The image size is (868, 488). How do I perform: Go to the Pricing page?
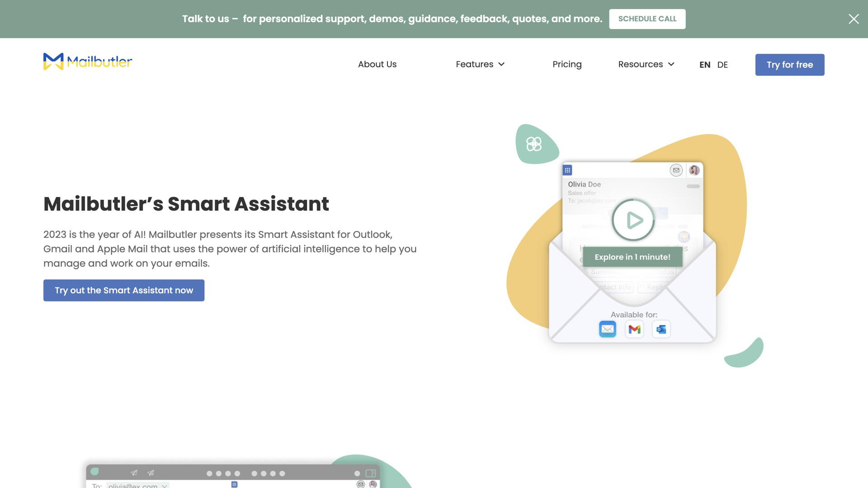[x=567, y=64]
